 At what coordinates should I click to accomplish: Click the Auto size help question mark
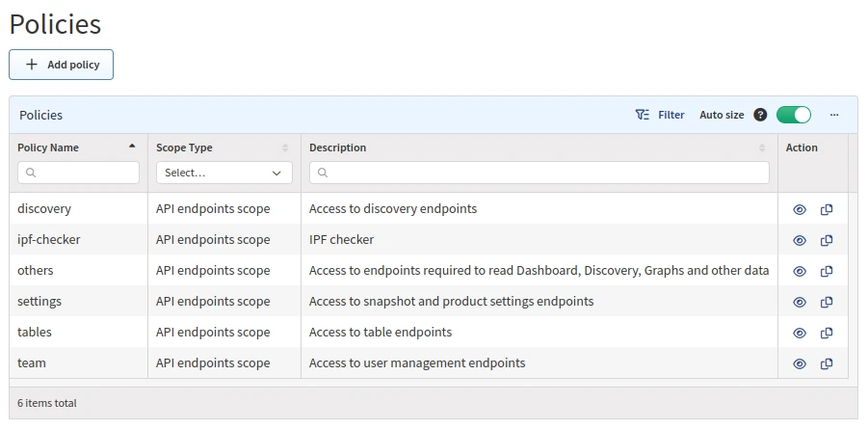pyautogui.click(x=760, y=115)
